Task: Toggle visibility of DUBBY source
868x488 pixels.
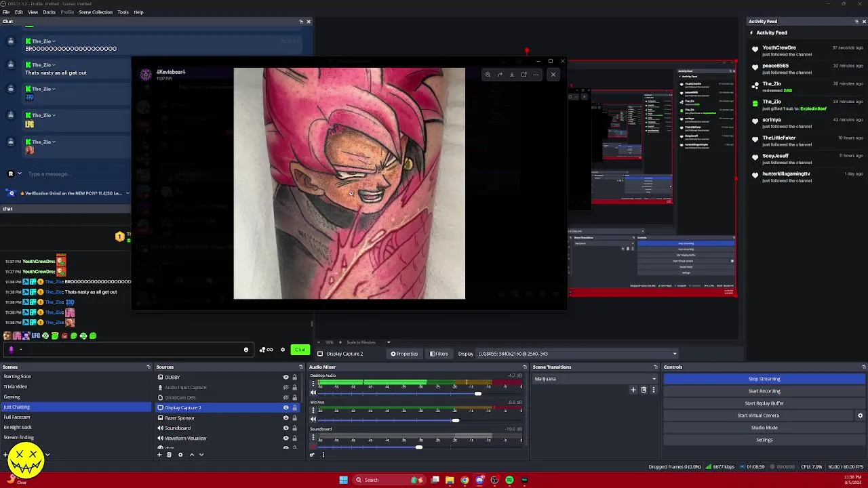Action: coord(285,378)
